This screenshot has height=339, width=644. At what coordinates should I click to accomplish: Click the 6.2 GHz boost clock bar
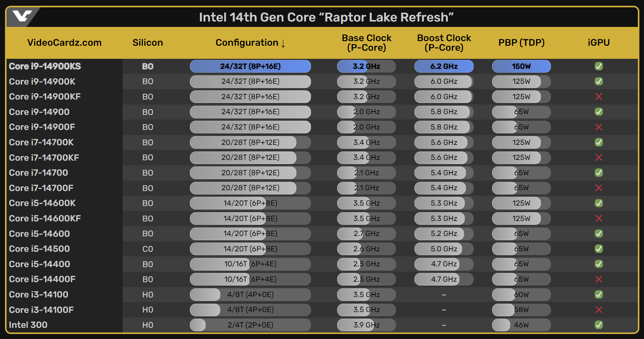444,66
